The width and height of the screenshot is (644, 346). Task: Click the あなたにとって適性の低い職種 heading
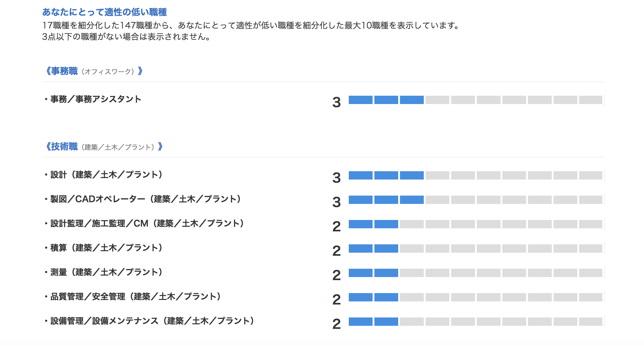point(104,12)
